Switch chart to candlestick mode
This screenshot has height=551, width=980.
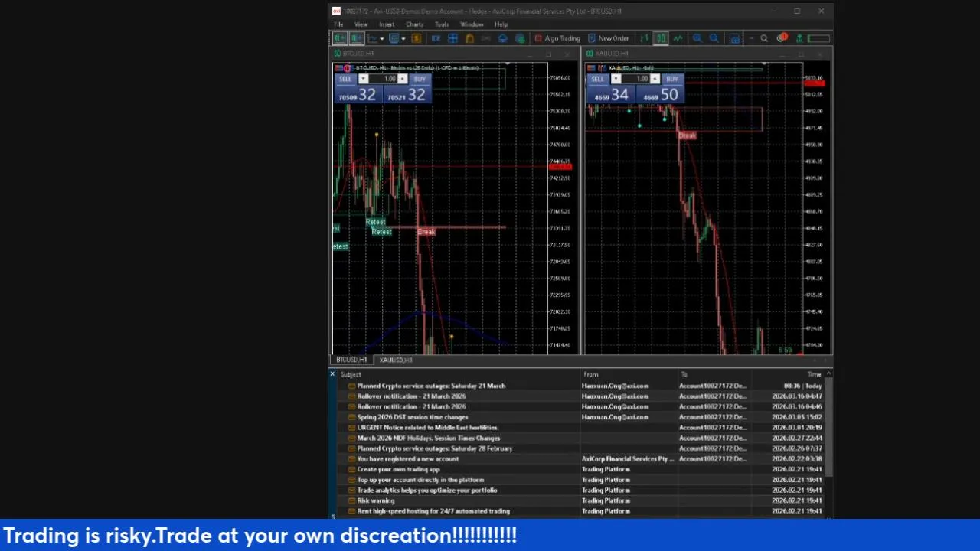coord(661,38)
